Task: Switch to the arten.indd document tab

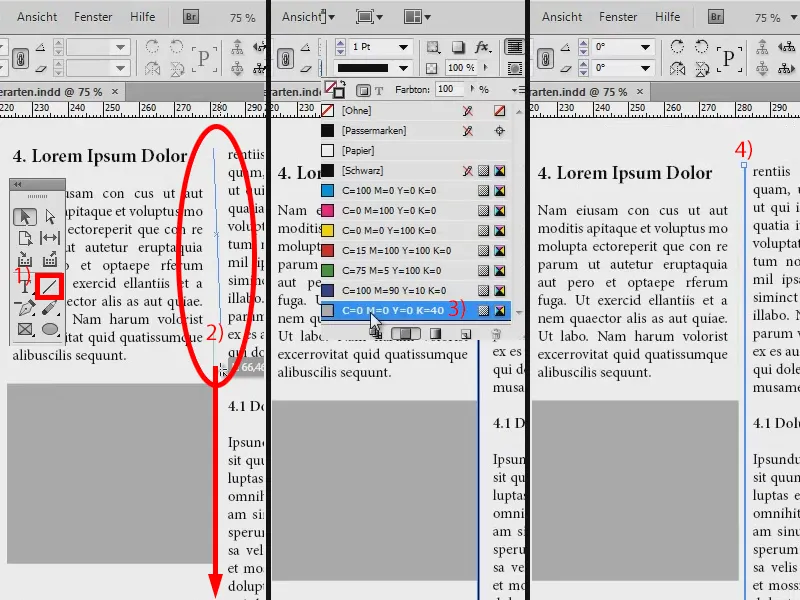Action: pos(50,90)
